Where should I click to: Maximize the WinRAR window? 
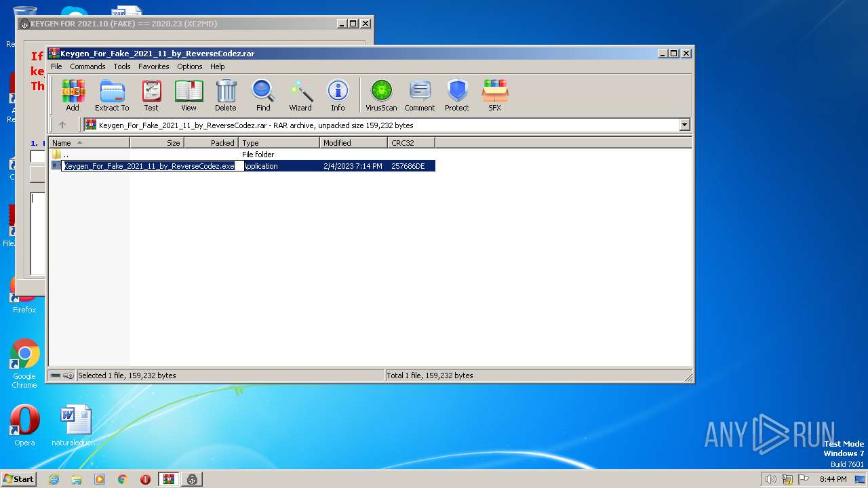(673, 53)
